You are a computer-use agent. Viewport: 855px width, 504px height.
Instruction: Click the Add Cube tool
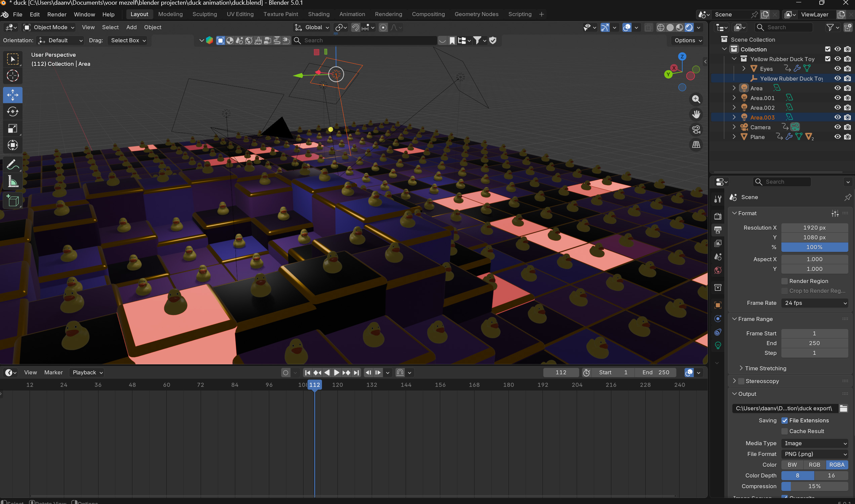(x=12, y=201)
